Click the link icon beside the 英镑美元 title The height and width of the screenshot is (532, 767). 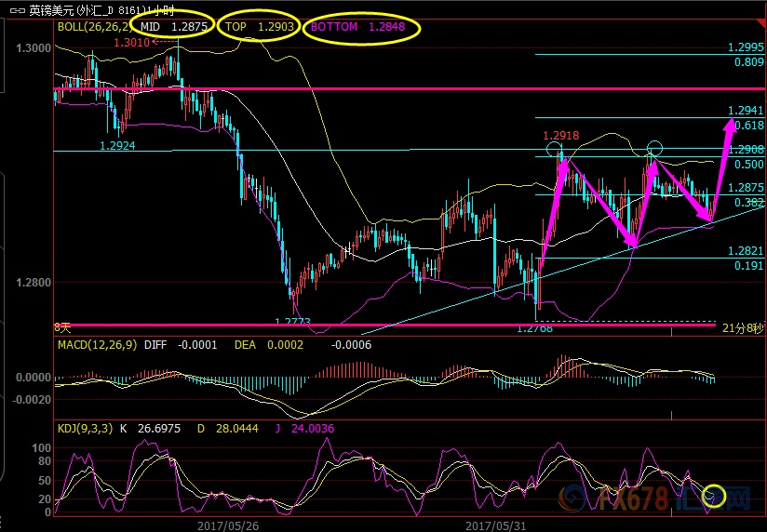(x=16, y=10)
